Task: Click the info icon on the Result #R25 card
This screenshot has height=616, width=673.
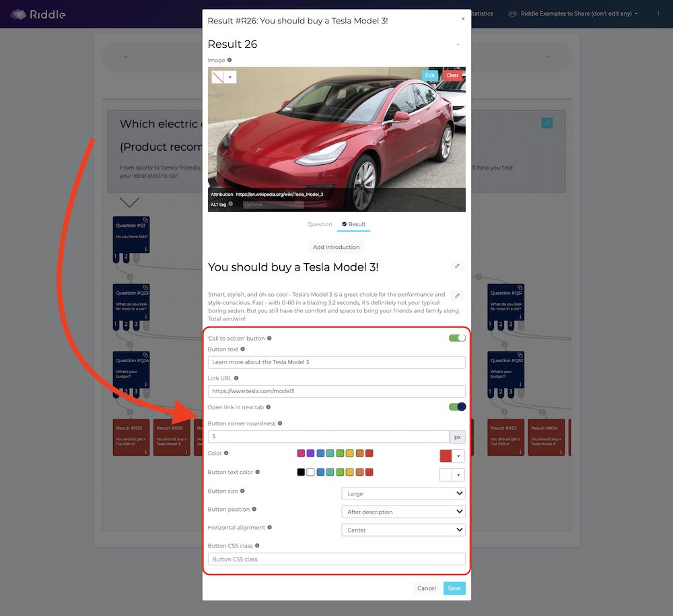Action: click(x=146, y=452)
